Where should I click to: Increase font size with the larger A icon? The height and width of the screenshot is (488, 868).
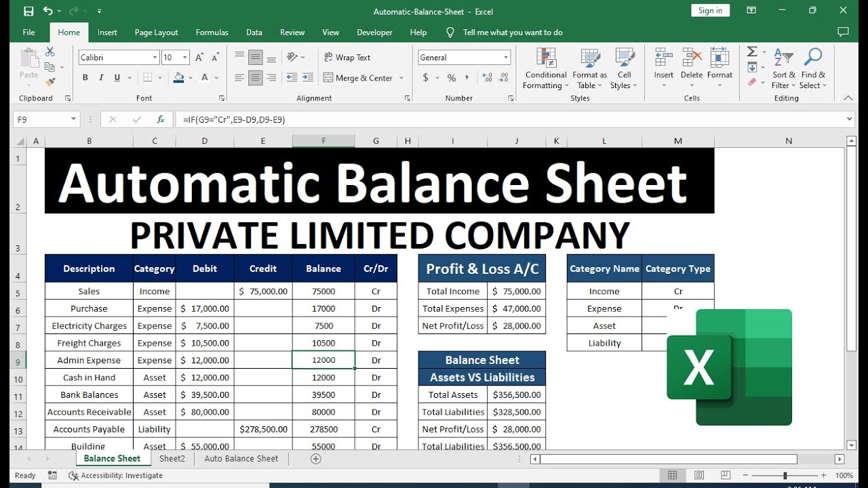click(199, 58)
